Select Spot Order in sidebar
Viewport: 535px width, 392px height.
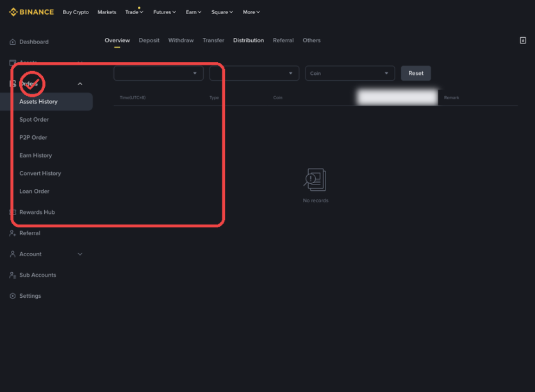coord(34,119)
